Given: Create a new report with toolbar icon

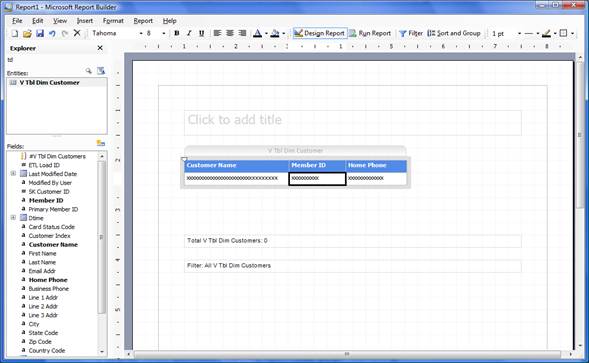Looking at the screenshot, I should (x=14, y=33).
